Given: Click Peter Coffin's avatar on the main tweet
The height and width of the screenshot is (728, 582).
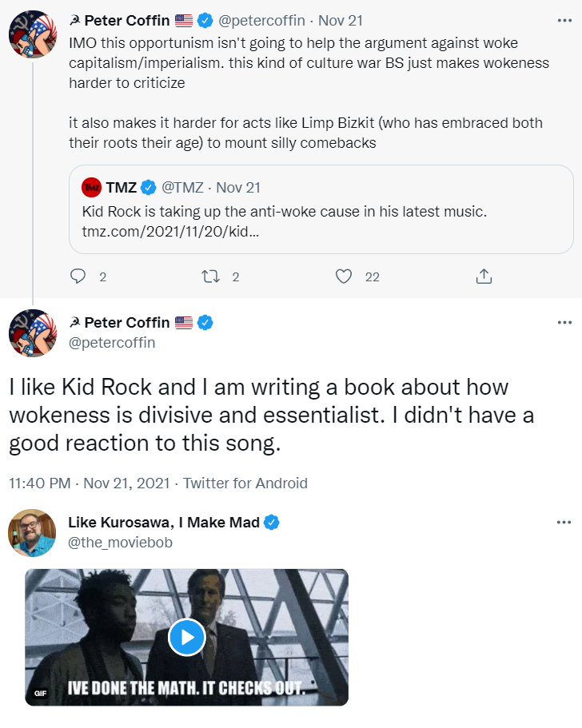Looking at the screenshot, I should click(x=32, y=332).
